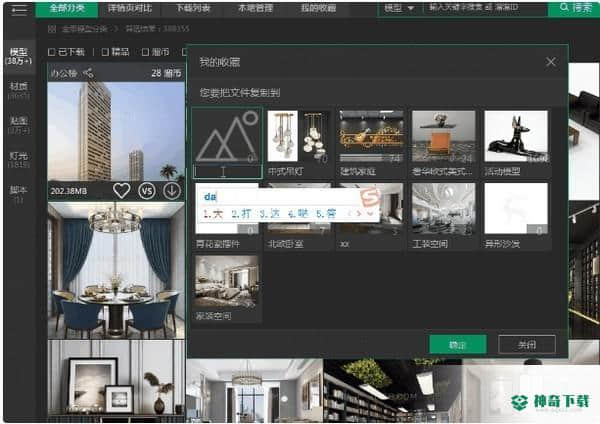This screenshot has width=600, height=424.
Task: Select 灯光 category in left sidebar
Action: tap(19, 160)
